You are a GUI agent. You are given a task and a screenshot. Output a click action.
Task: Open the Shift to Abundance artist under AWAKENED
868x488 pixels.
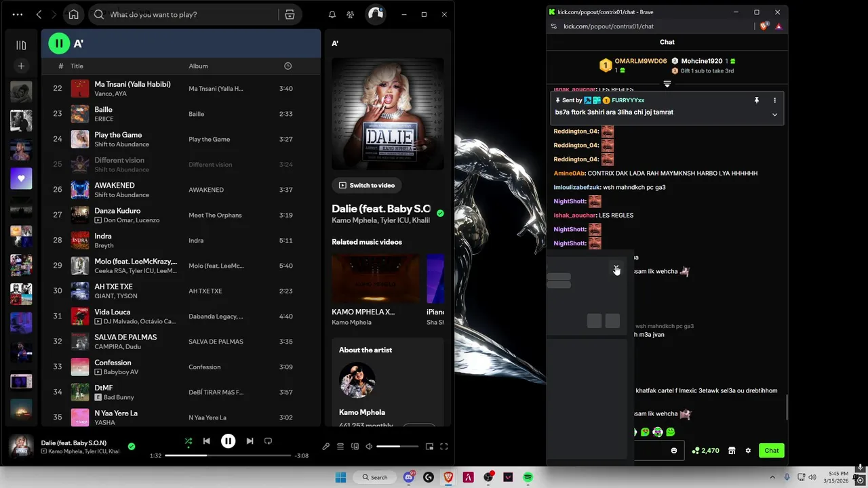tap(121, 195)
